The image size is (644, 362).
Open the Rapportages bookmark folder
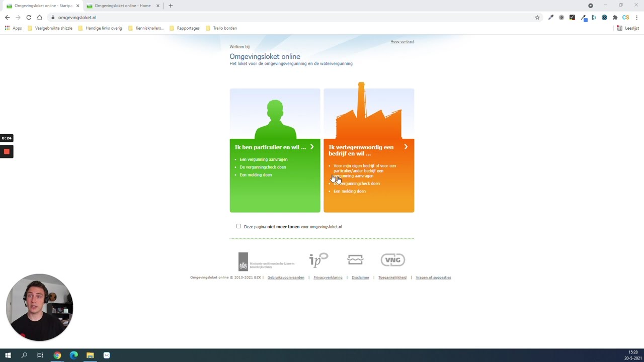tap(185, 28)
